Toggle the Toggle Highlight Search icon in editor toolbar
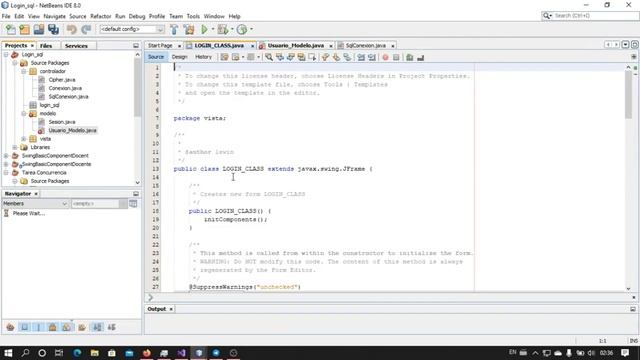The width and height of the screenshot is (640, 360). click(x=301, y=57)
